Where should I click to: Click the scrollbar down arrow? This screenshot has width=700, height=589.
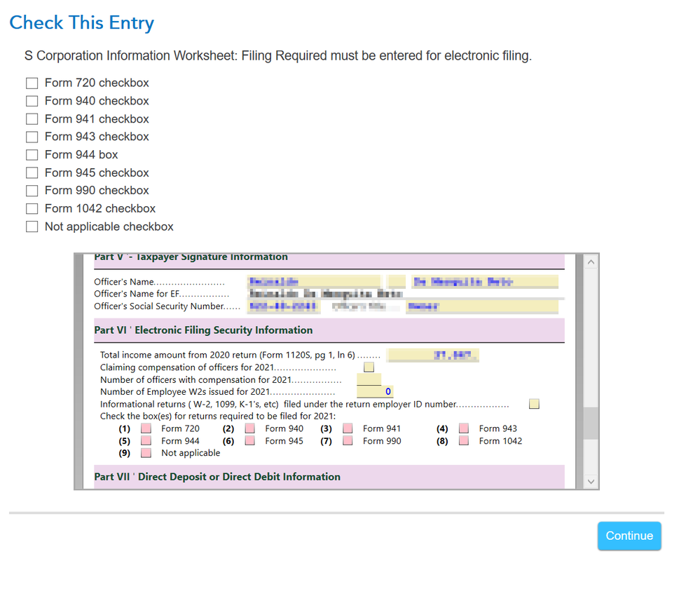(x=591, y=482)
